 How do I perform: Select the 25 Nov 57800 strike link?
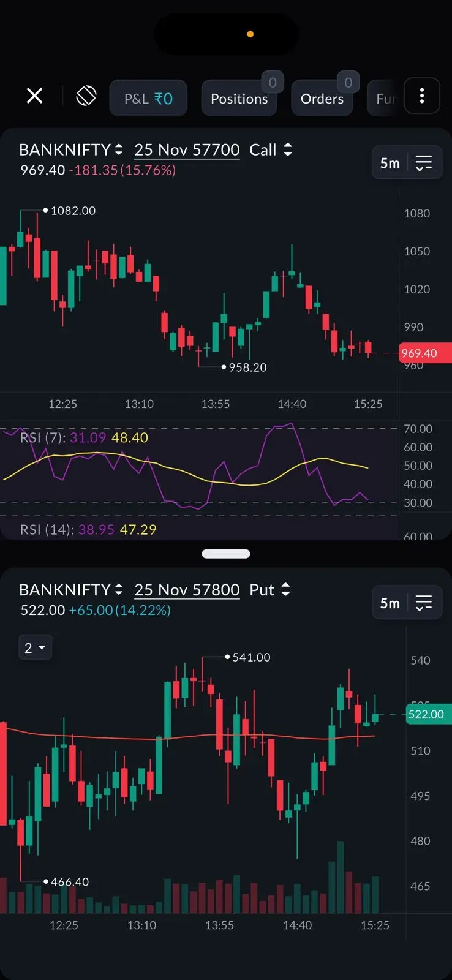click(x=187, y=590)
